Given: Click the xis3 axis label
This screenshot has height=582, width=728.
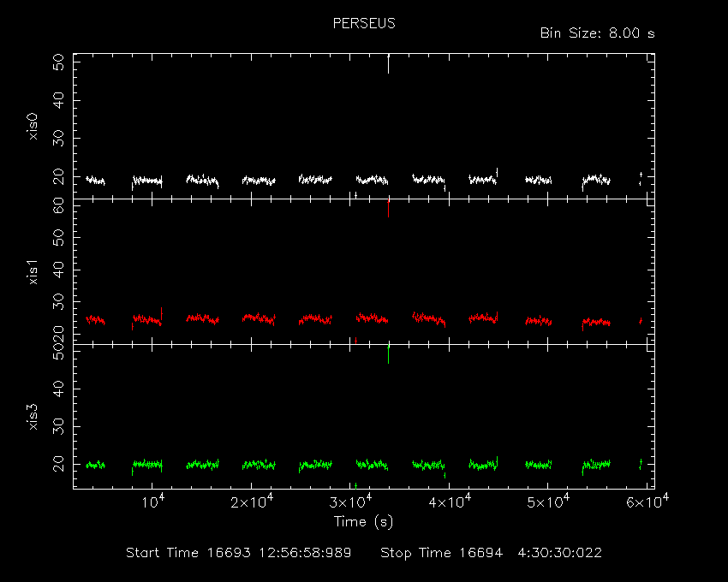Looking at the screenshot, I should pyautogui.click(x=33, y=417).
